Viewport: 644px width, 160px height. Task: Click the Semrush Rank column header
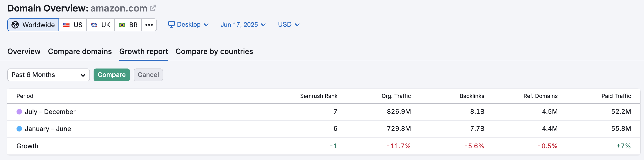pyautogui.click(x=319, y=96)
